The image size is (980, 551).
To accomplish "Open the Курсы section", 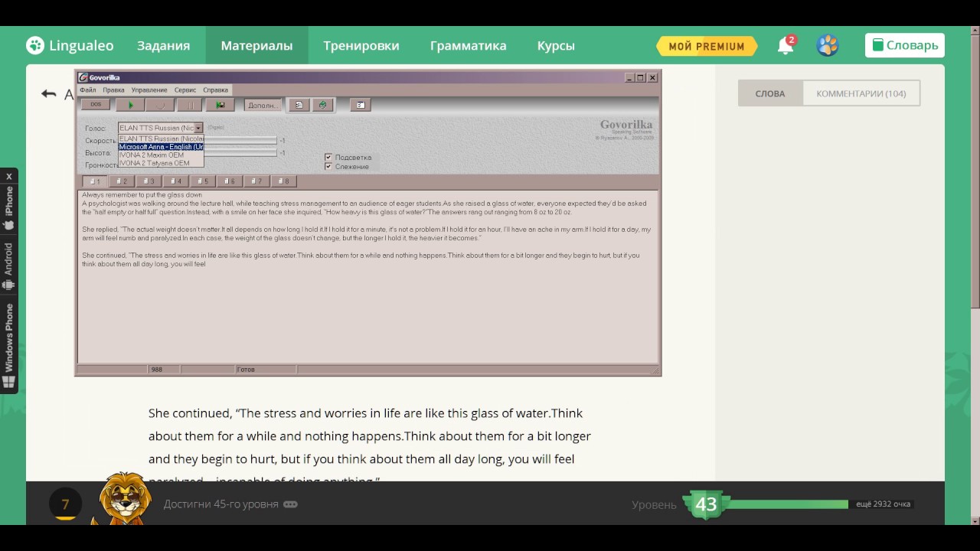I will pos(556,45).
